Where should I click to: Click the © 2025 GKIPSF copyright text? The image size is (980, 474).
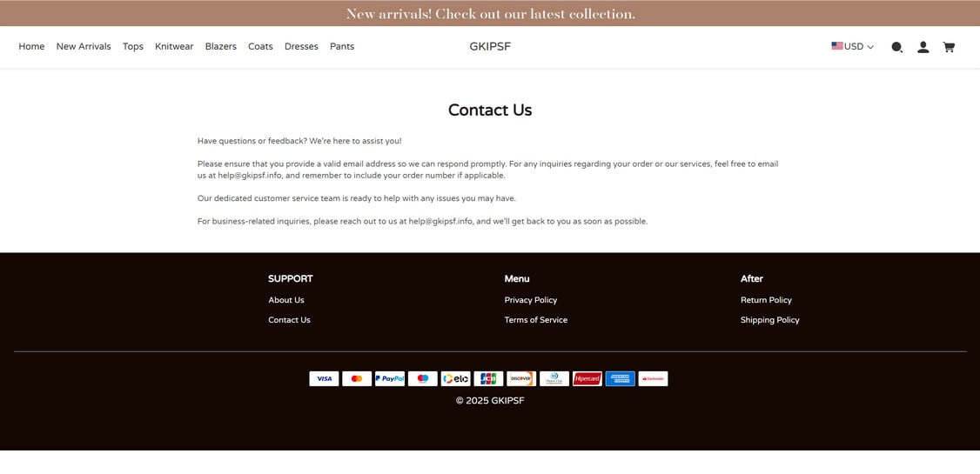tap(490, 400)
